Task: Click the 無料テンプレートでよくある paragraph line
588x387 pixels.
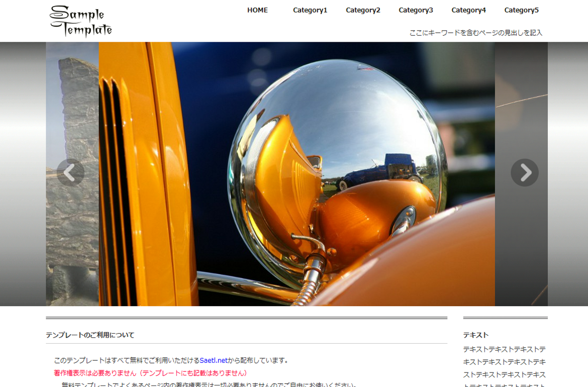Action: click(x=209, y=384)
